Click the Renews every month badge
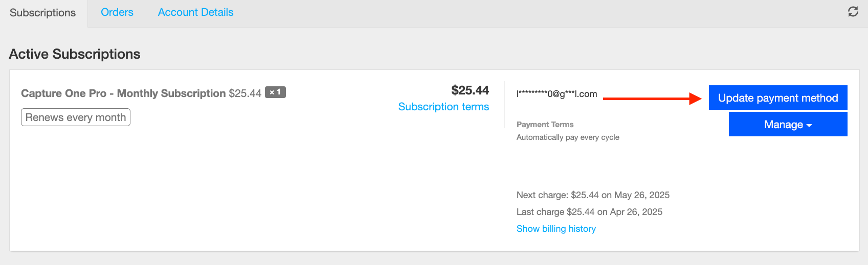868x265 pixels. click(x=76, y=117)
